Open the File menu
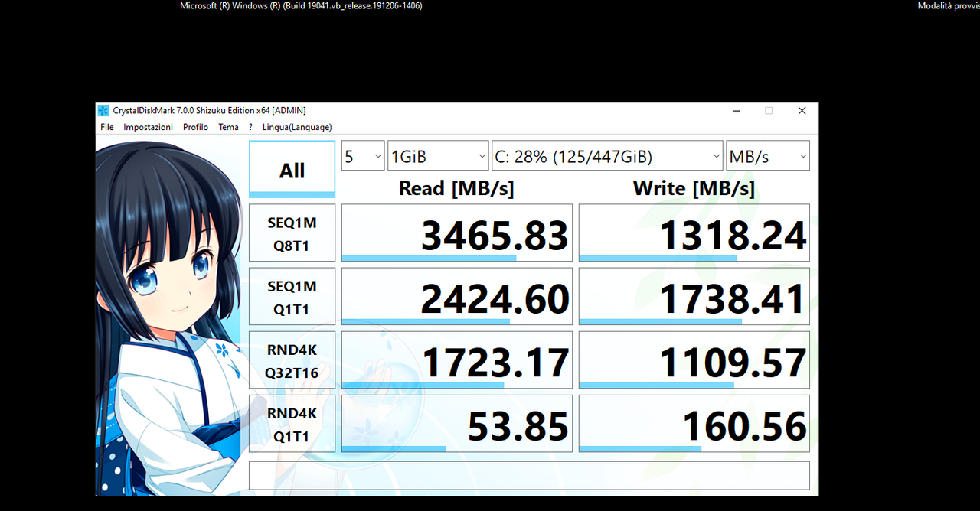 (x=107, y=127)
